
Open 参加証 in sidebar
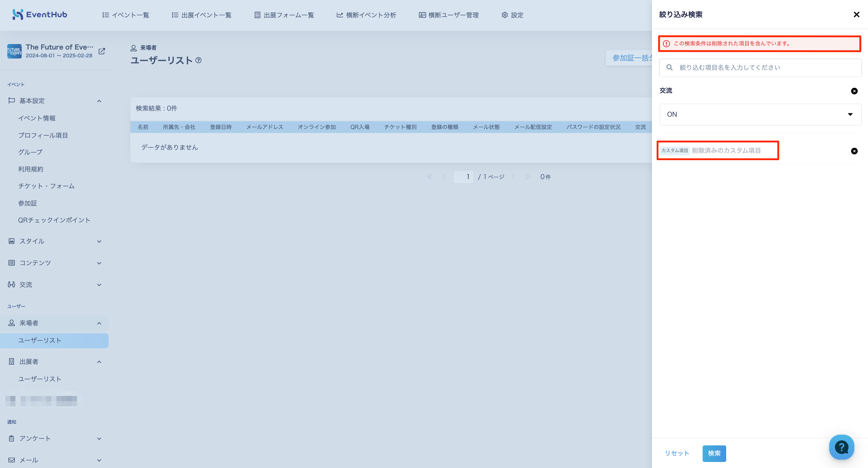point(28,203)
